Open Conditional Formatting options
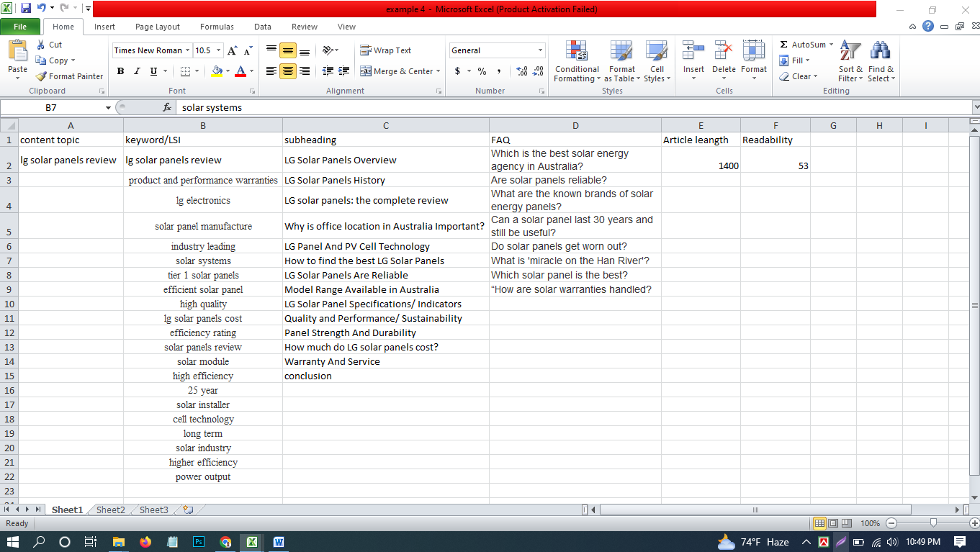 [576, 62]
